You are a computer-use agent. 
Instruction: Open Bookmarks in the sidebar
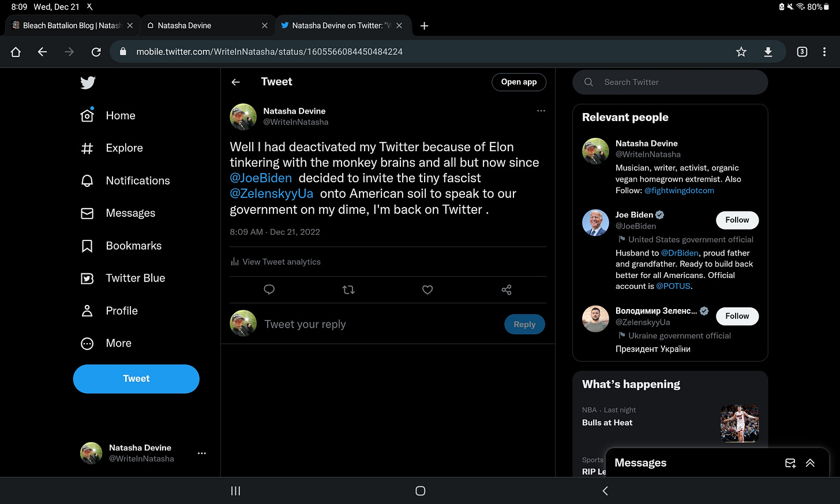pyautogui.click(x=121, y=246)
